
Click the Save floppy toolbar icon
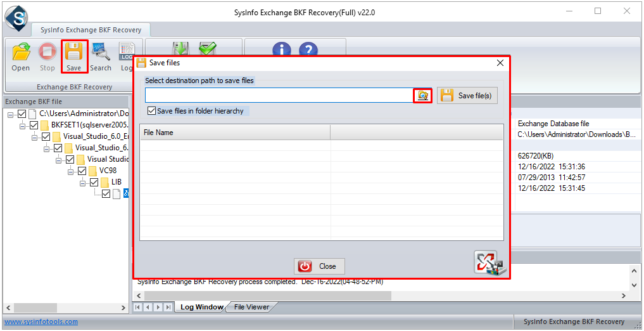74,52
